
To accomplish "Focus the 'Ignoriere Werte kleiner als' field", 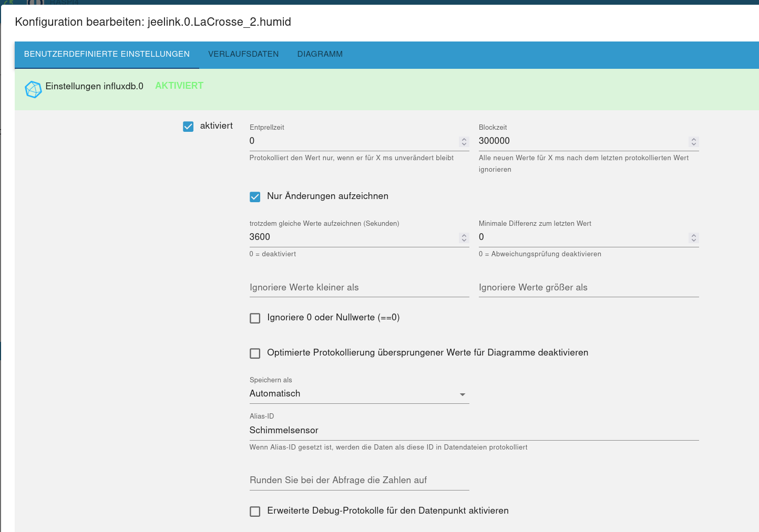I will (359, 288).
